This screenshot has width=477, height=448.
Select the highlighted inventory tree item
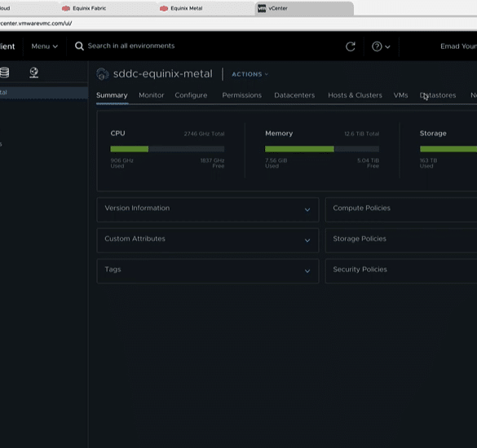point(44,92)
